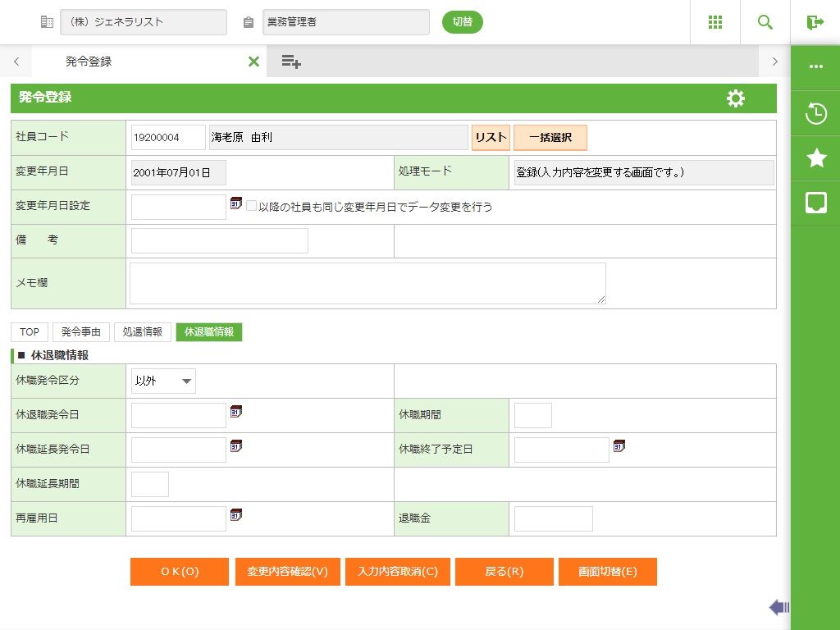Open settings gear in 発令登録 header
This screenshot has height=630, width=840.
tap(736, 98)
